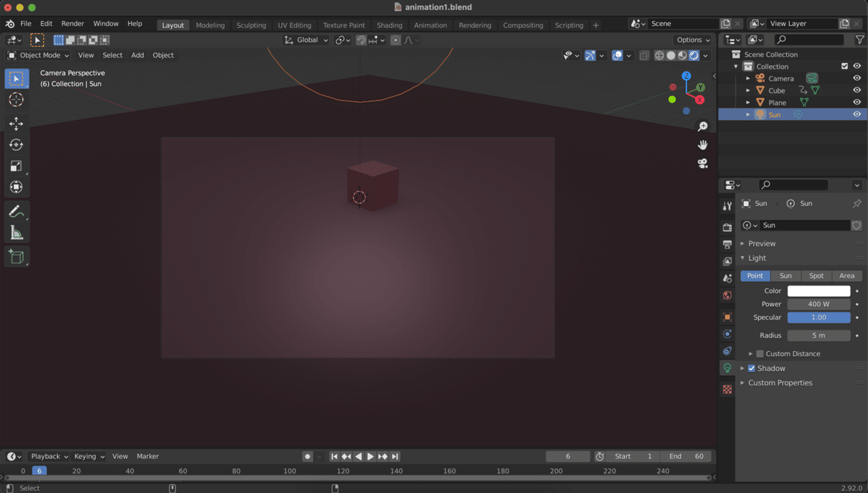868x493 pixels.
Task: Hide the Cube with its eye icon
Action: tap(857, 90)
